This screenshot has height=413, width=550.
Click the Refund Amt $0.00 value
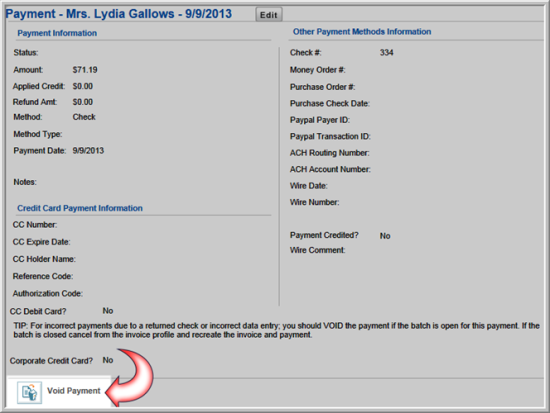83,102
